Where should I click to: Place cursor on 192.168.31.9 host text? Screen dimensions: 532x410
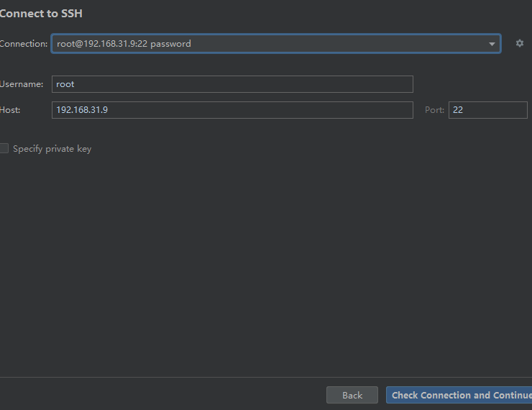pos(82,110)
